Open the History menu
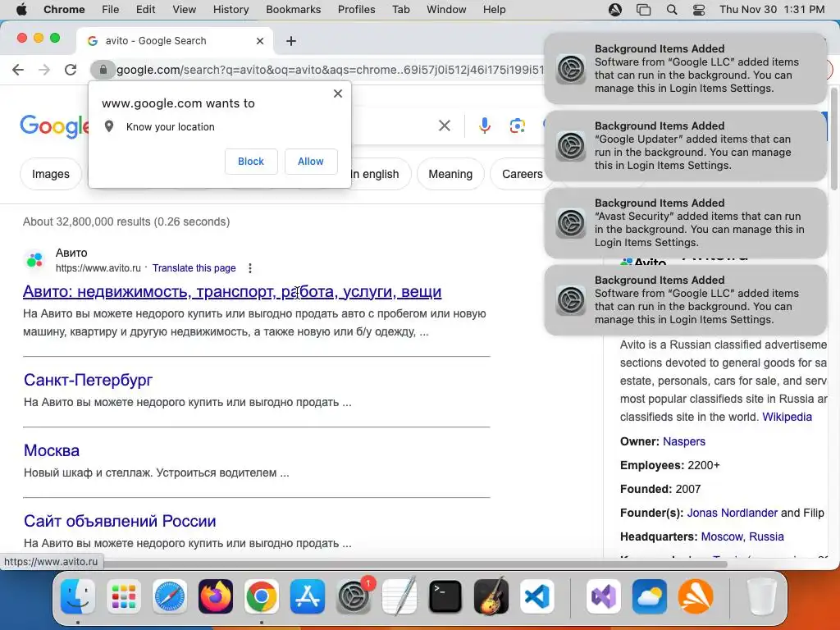The height and width of the screenshot is (630, 840). (231, 9)
